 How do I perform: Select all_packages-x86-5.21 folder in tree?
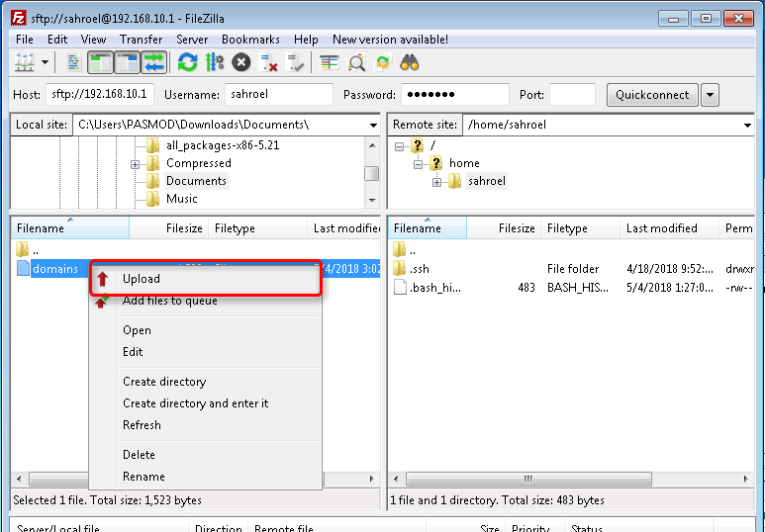[223, 145]
